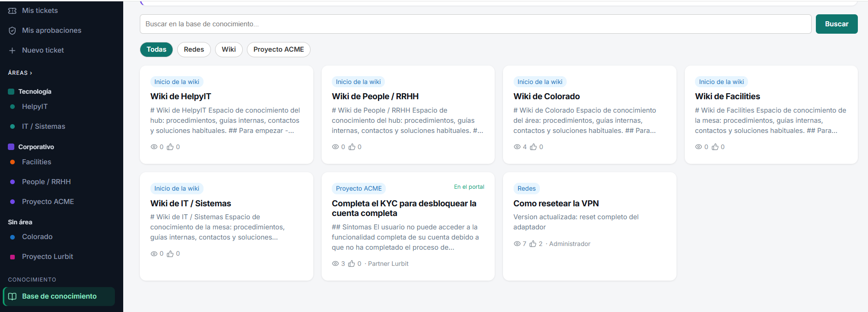Click Inicio de la wiki tag on Colorado card
The width and height of the screenshot is (868, 312).
(x=540, y=82)
